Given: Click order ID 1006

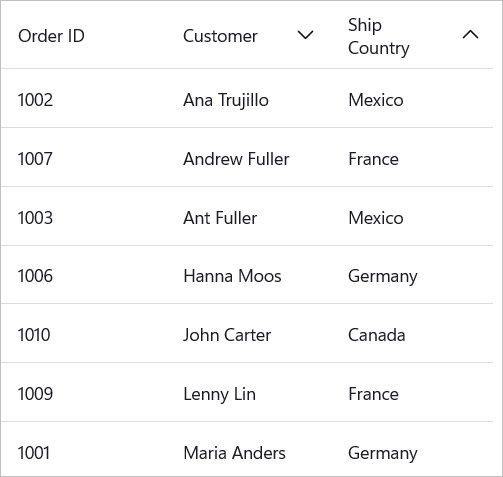Looking at the screenshot, I should coord(35,276).
